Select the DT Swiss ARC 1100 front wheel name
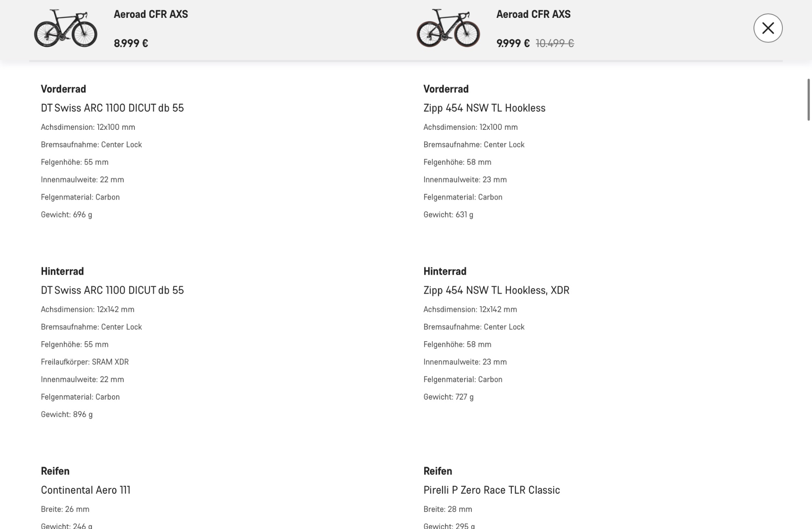This screenshot has width=812, height=529. [x=112, y=108]
